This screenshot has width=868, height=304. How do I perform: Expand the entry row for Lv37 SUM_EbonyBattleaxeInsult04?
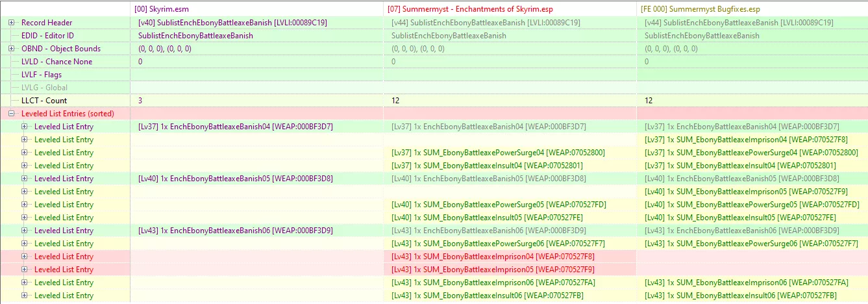click(24, 166)
